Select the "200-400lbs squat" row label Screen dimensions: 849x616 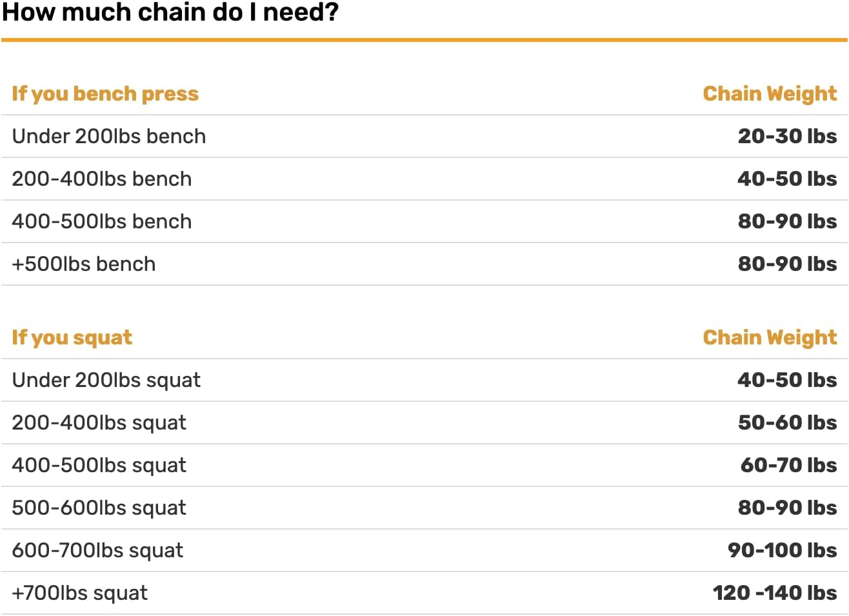click(x=99, y=422)
